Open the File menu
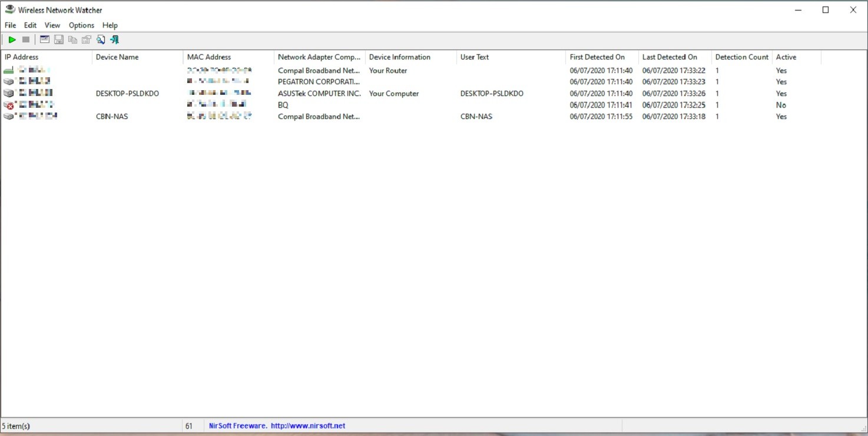 [x=9, y=25]
